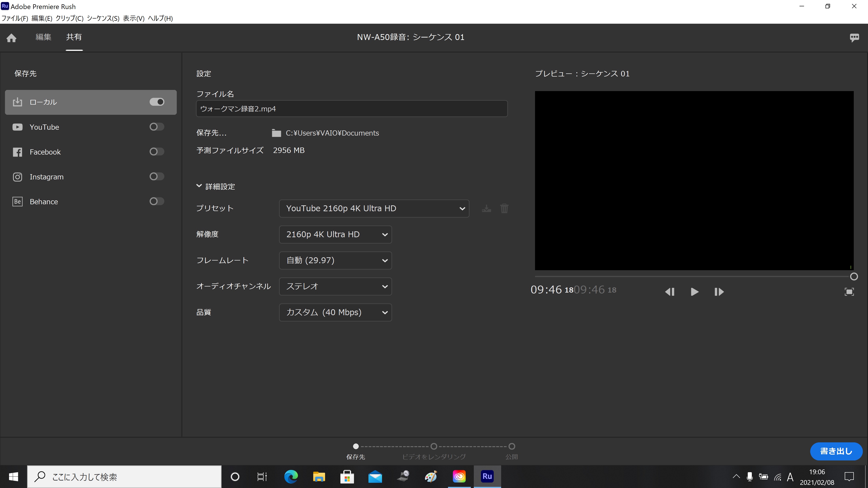Click the 保存先... save location link
Image resolution: width=868 pixels, height=488 pixels.
tap(211, 133)
